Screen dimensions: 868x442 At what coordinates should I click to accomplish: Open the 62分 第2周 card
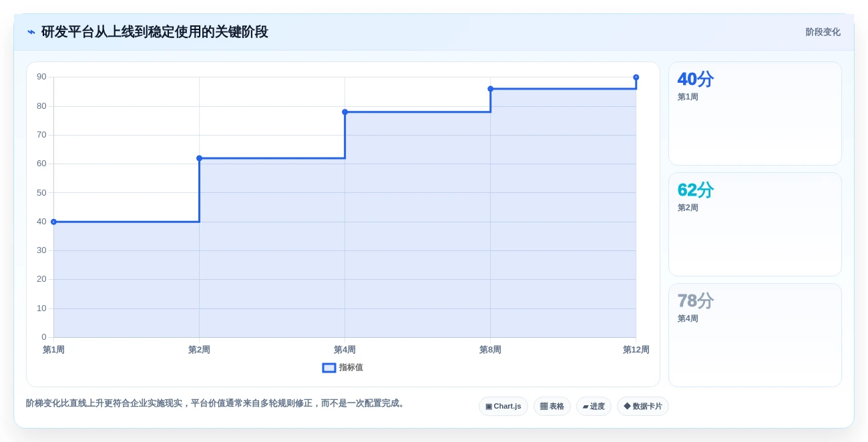(754, 224)
